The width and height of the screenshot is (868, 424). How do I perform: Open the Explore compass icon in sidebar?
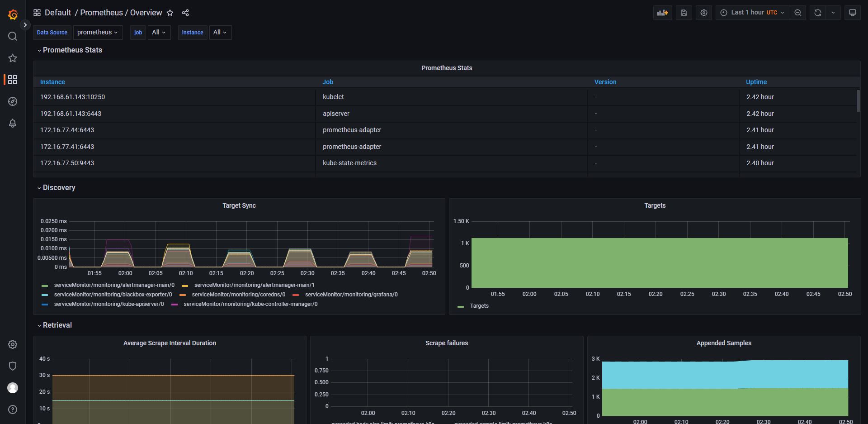13,101
